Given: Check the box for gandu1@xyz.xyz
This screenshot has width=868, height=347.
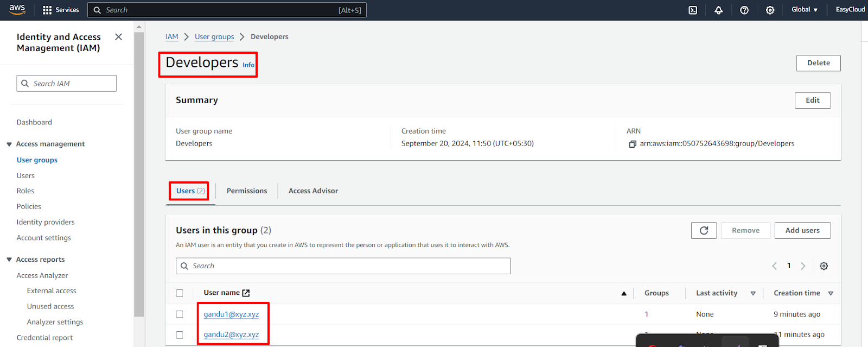Looking at the screenshot, I should 180,314.
